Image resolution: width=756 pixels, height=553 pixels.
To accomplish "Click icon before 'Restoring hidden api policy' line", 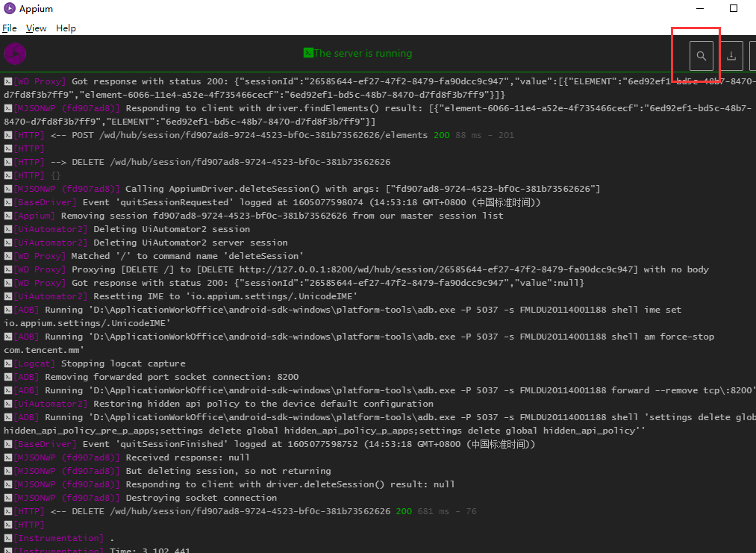I will click(7, 404).
